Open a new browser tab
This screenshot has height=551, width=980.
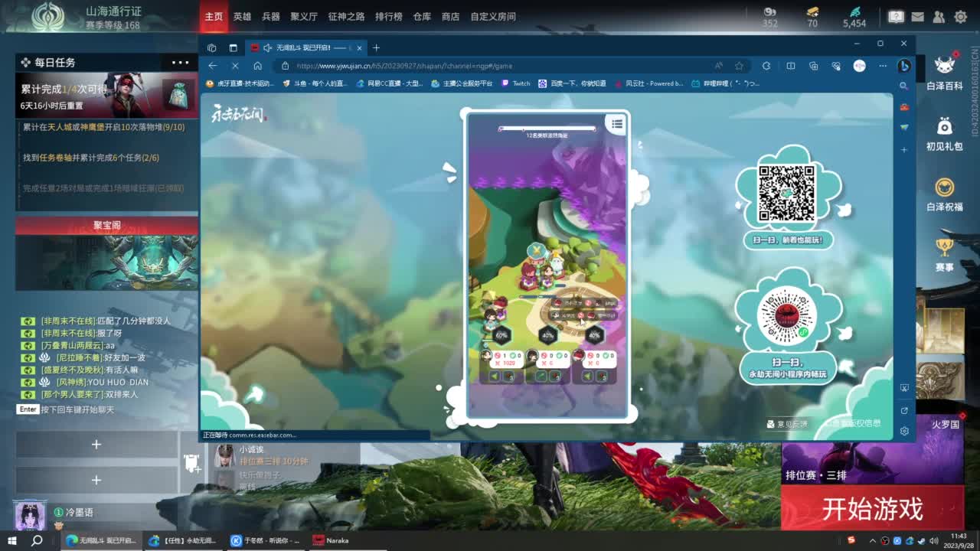pos(376,47)
